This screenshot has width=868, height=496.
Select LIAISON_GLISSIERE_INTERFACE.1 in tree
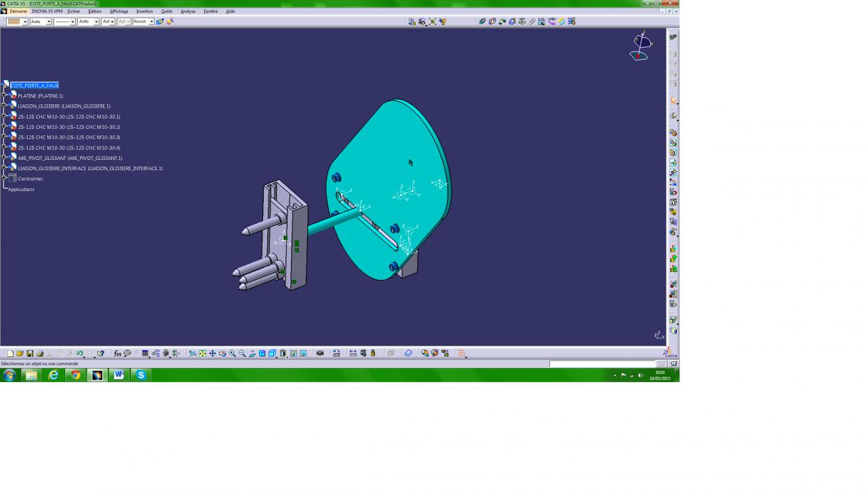tap(90, 168)
